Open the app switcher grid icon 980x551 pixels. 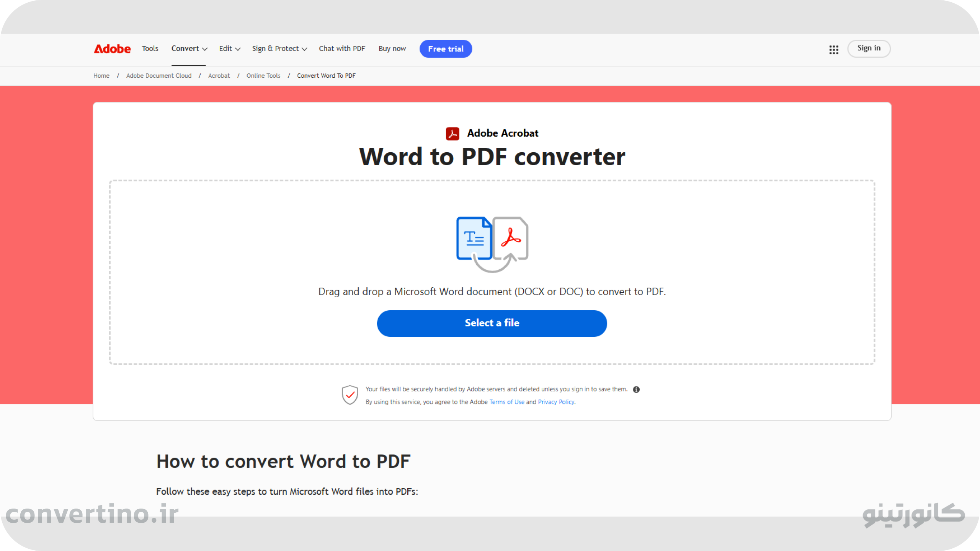(834, 50)
